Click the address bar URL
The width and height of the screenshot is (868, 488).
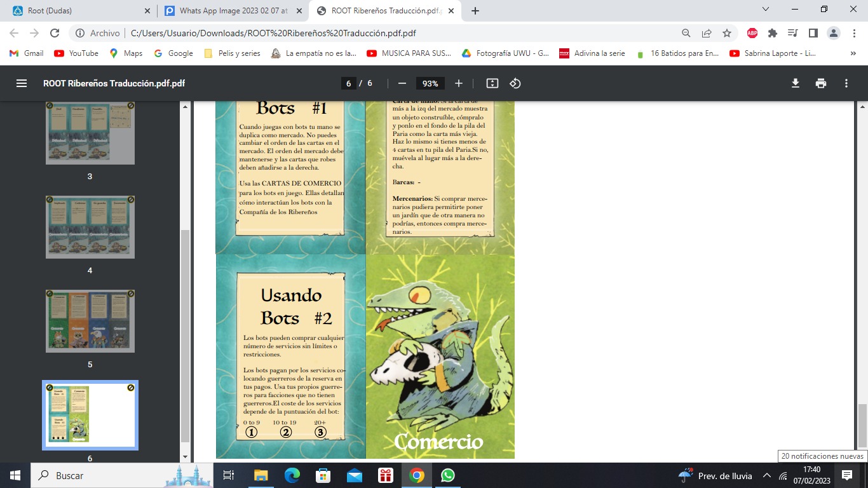tap(273, 33)
